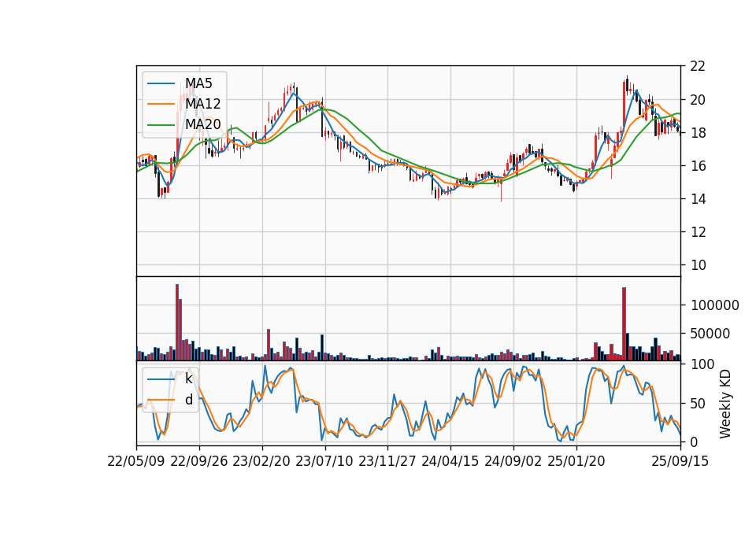
Task: Click the tallest volume bar near 22/09
Action: point(177,323)
